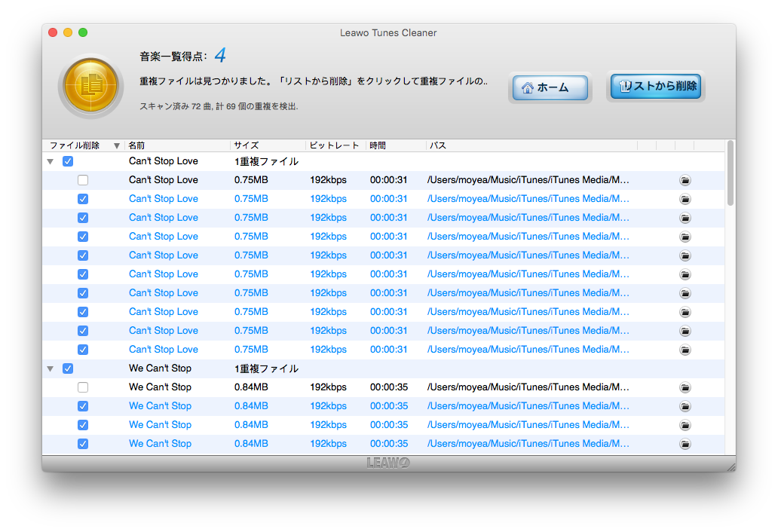778x532 pixels.
Task: Click the ホーム button
Action: pos(550,88)
